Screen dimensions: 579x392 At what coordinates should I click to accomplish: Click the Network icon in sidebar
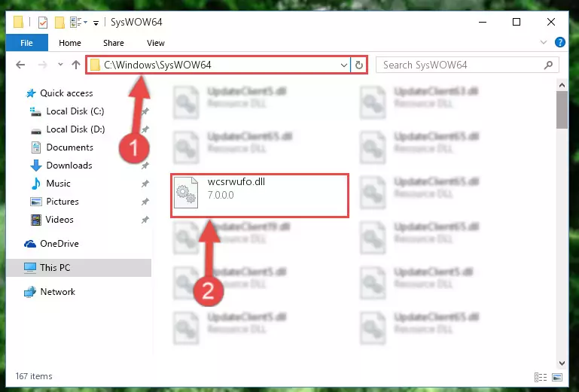point(30,292)
